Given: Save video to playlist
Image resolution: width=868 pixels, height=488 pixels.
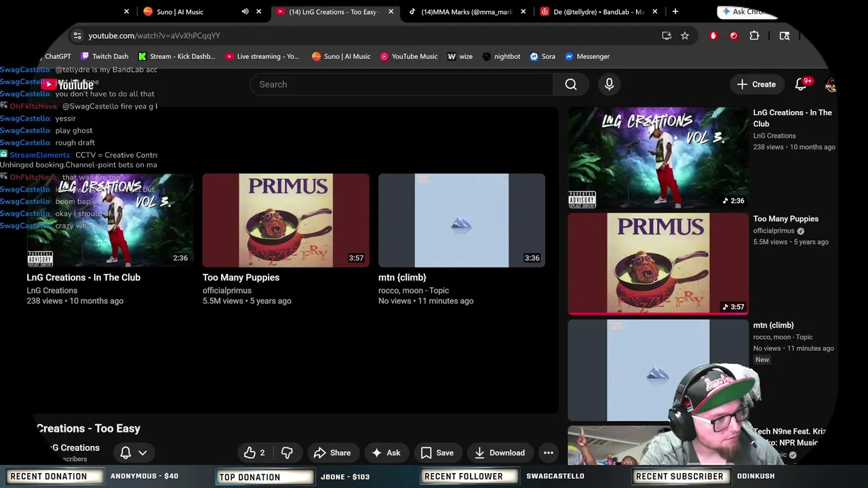Looking at the screenshot, I should tap(437, 453).
